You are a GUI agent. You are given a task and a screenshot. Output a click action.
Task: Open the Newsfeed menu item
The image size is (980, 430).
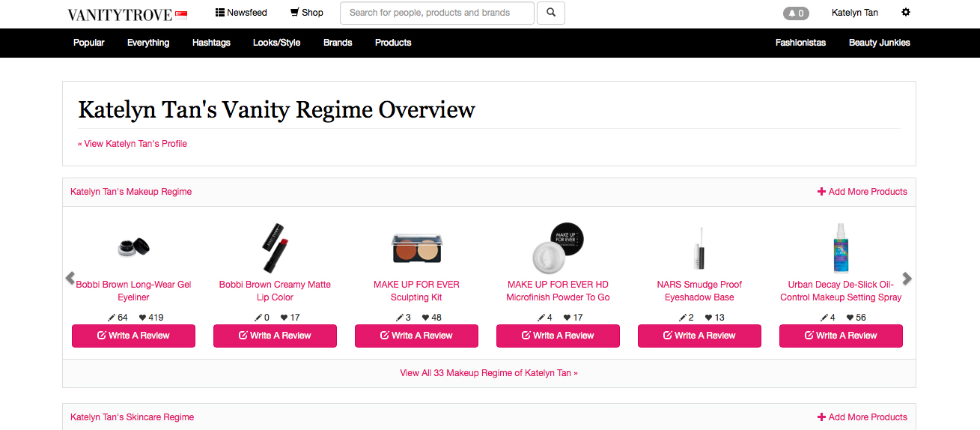(241, 13)
